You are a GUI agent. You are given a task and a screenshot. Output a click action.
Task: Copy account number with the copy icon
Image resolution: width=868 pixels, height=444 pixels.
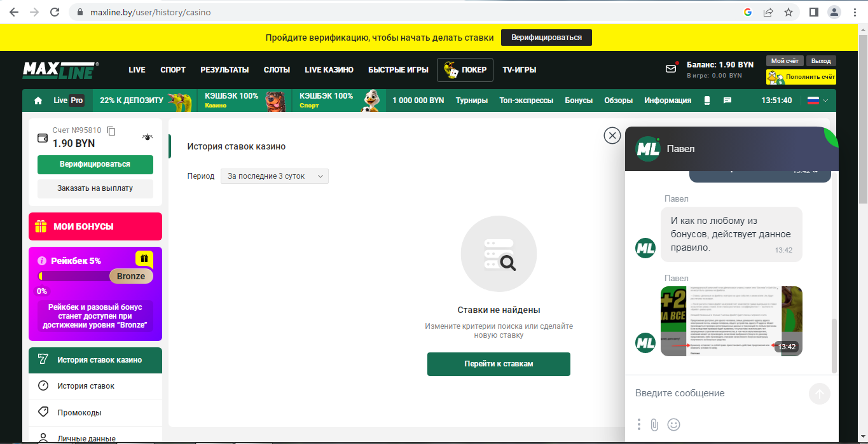[111, 130]
